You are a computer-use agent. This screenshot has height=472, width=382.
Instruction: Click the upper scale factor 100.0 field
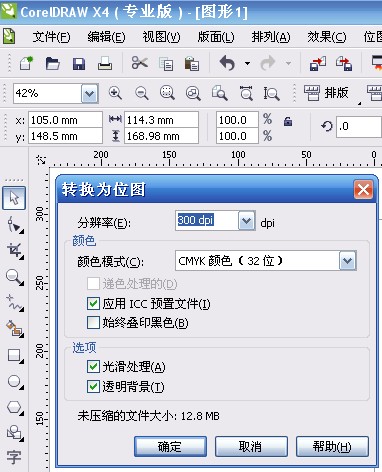pyautogui.click(x=237, y=120)
